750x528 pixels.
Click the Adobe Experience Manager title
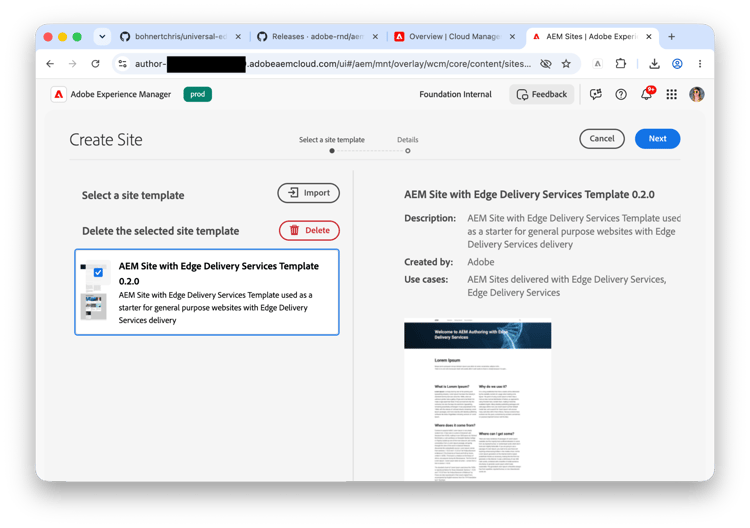[121, 94]
